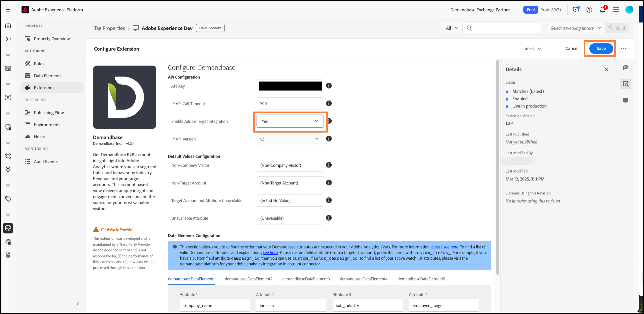Image resolution: width=644 pixels, height=314 pixels.
Task: Open the more options ellipsis menu
Action: [624, 49]
